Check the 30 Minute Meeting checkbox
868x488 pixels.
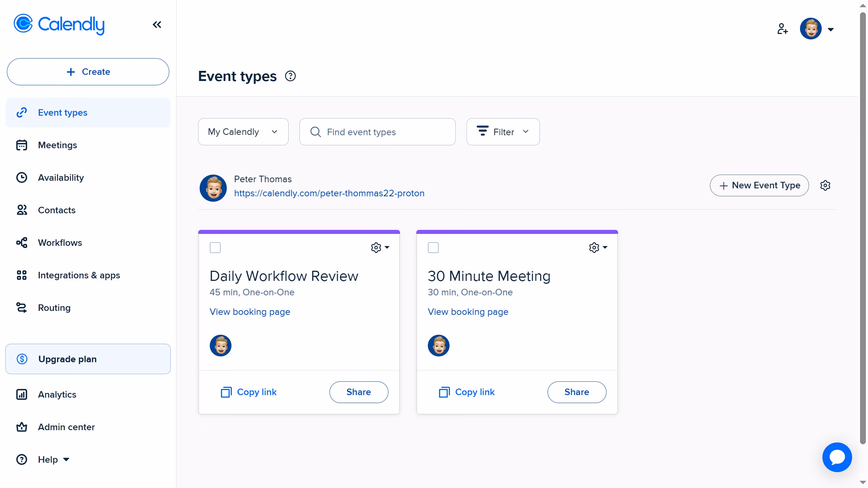pyautogui.click(x=433, y=248)
